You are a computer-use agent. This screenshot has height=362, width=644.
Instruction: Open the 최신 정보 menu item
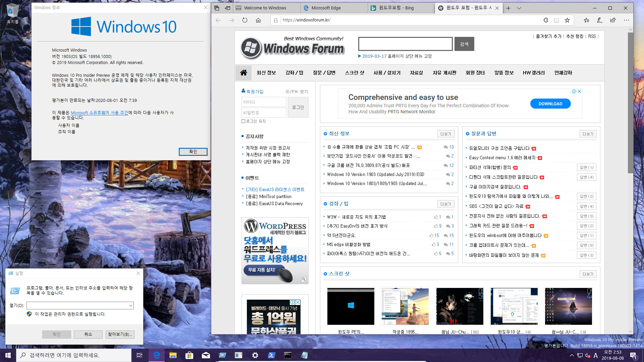point(266,73)
